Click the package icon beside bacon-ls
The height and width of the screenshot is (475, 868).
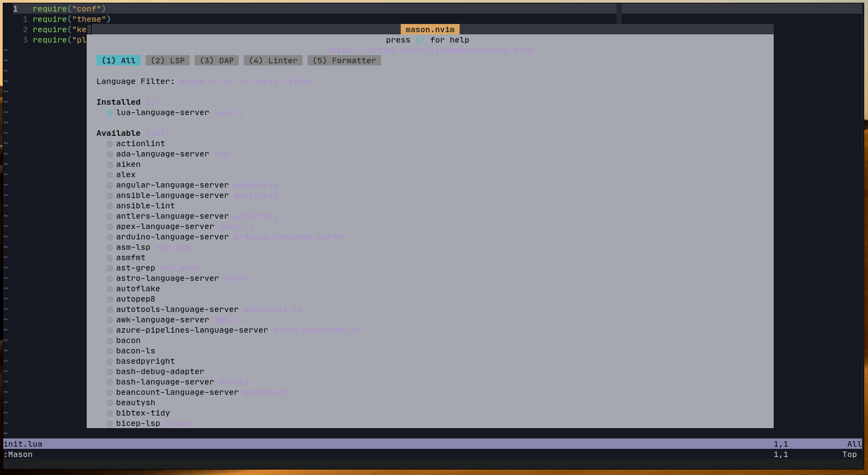click(110, 351)
